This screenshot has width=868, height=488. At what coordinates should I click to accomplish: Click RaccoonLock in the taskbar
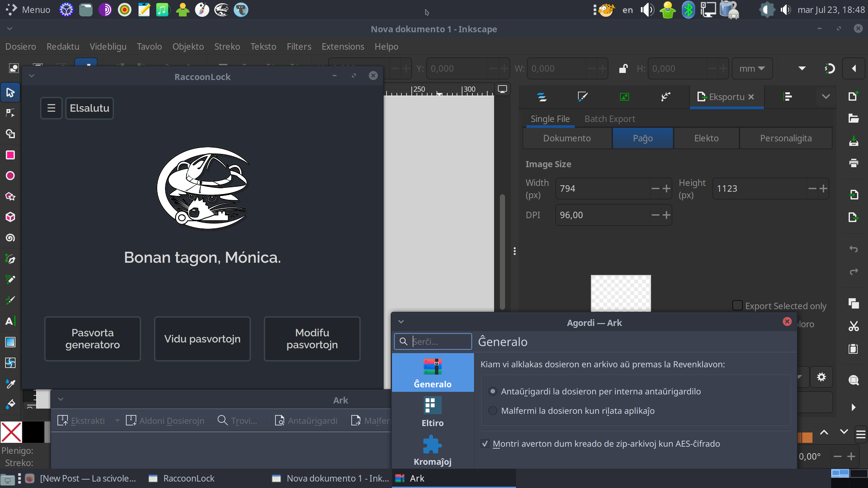pos(188,478)
